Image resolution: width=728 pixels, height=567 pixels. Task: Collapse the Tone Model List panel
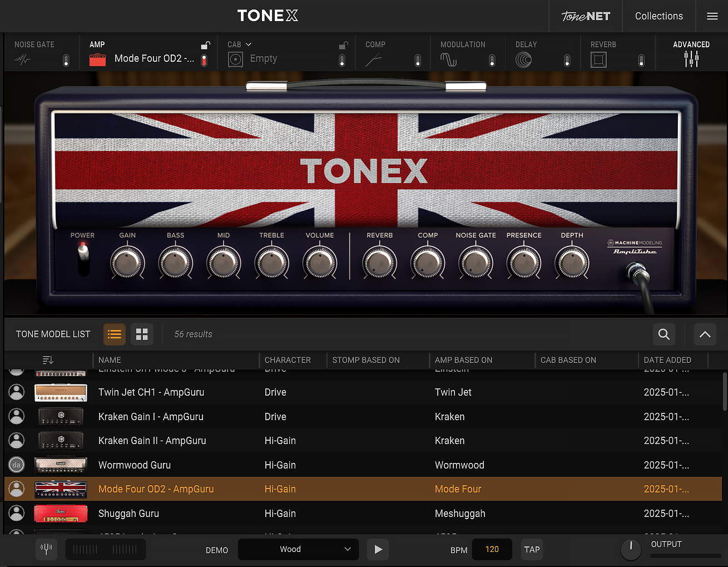[705, 334]
